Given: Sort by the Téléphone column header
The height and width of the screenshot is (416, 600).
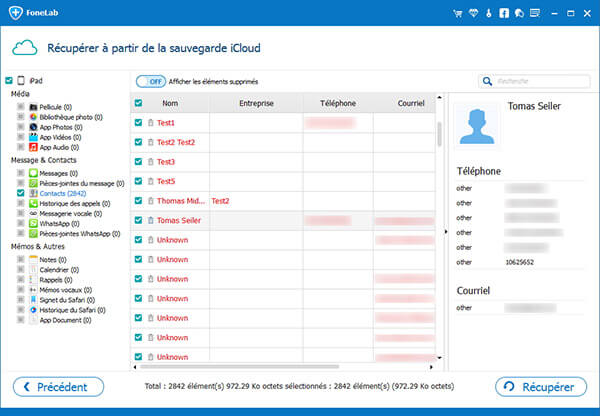Looking at the screenshot, I should (338, 103).
